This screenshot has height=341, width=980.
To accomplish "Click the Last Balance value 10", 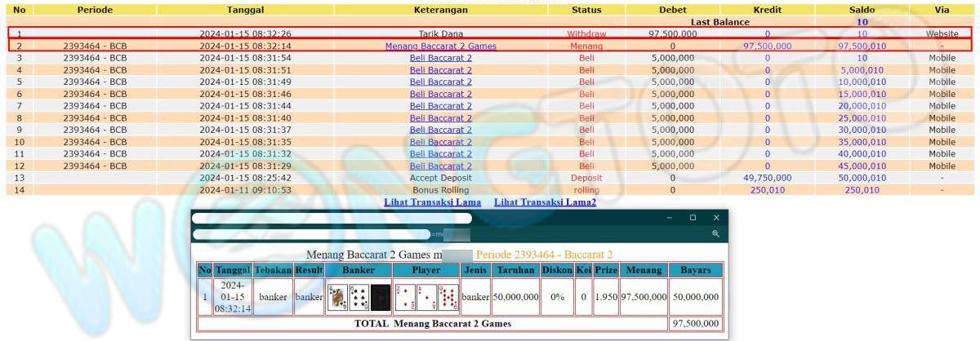I will [862, 22].
